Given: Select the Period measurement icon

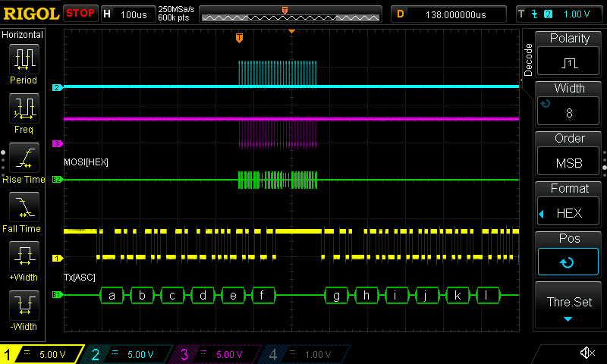Looking at the screenshot, I should point(23,58).
